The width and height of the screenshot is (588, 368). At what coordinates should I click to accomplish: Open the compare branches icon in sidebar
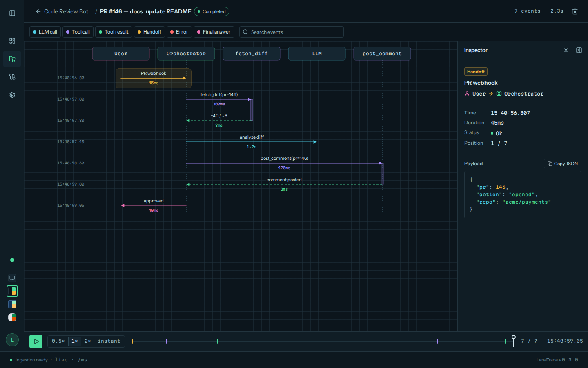point(12,77)
